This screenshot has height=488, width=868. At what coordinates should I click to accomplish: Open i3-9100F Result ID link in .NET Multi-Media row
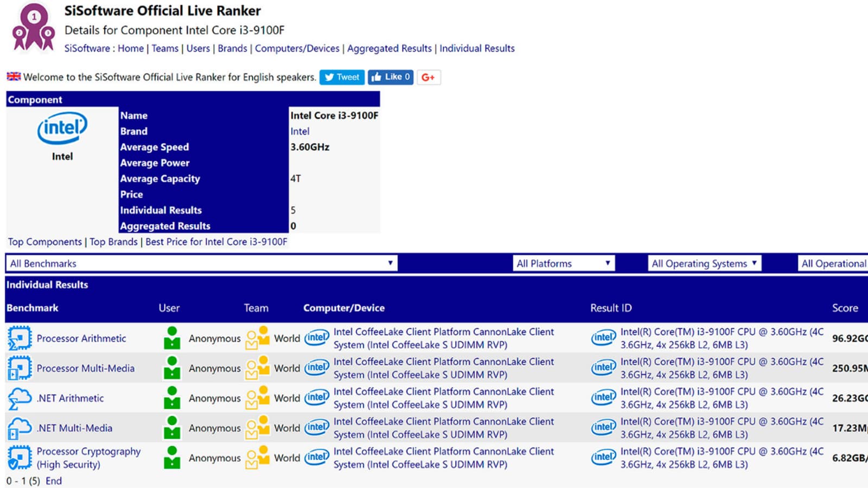point(722,428)
